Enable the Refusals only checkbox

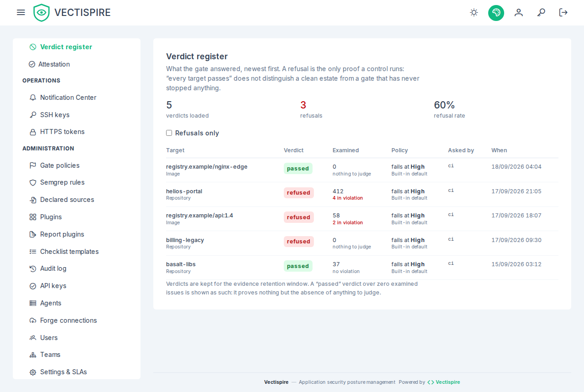169,133
